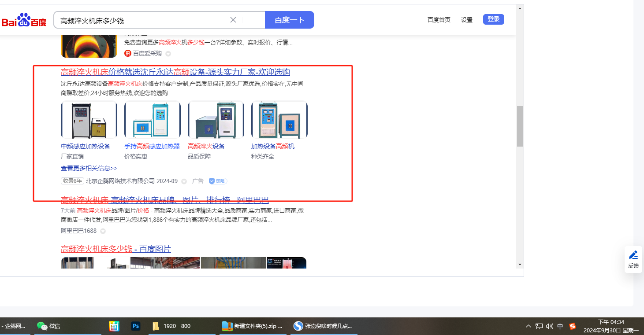
Task: Open 查看更多相关信息>> link
Action: [x=89, y=168]
